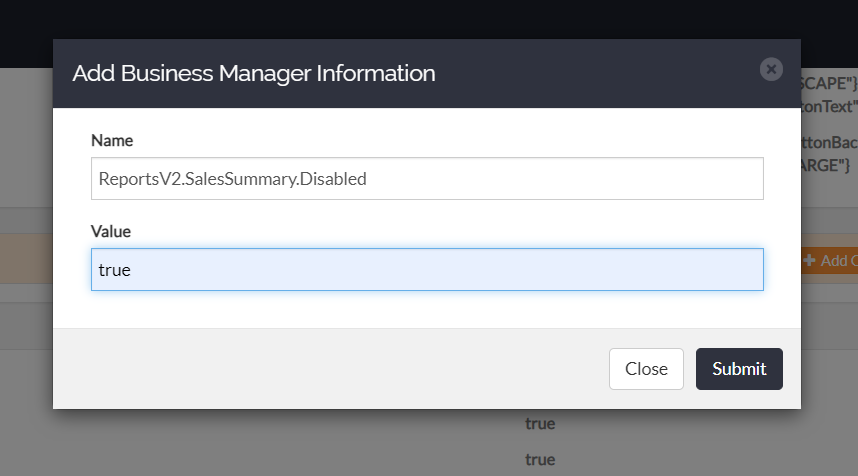
Task: Click the Add Business Manager Information title
Action: pos(254,73)
